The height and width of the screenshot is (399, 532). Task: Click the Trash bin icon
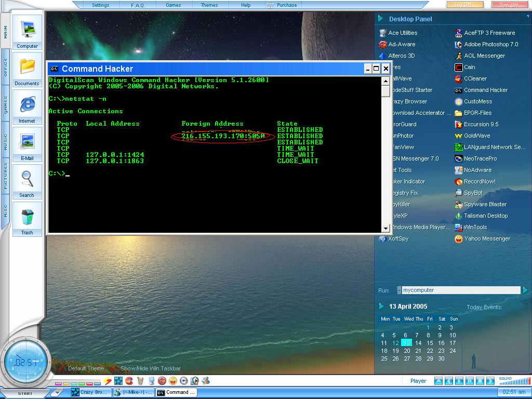27,218
